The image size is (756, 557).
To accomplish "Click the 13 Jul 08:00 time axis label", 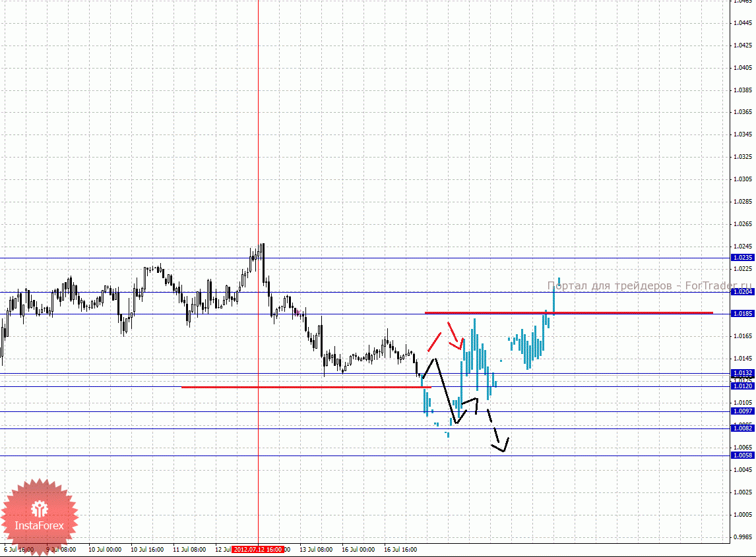I will [x=316, y=550].
